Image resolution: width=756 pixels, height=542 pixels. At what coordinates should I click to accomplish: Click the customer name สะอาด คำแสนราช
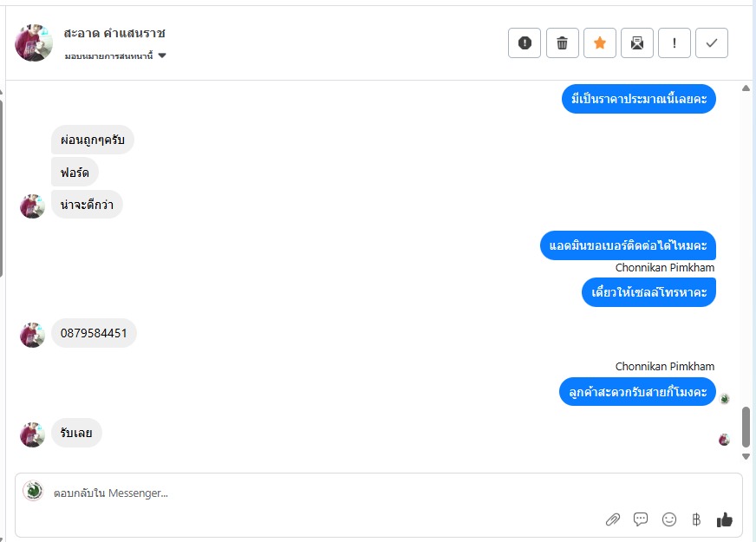(x=114, y=33)
